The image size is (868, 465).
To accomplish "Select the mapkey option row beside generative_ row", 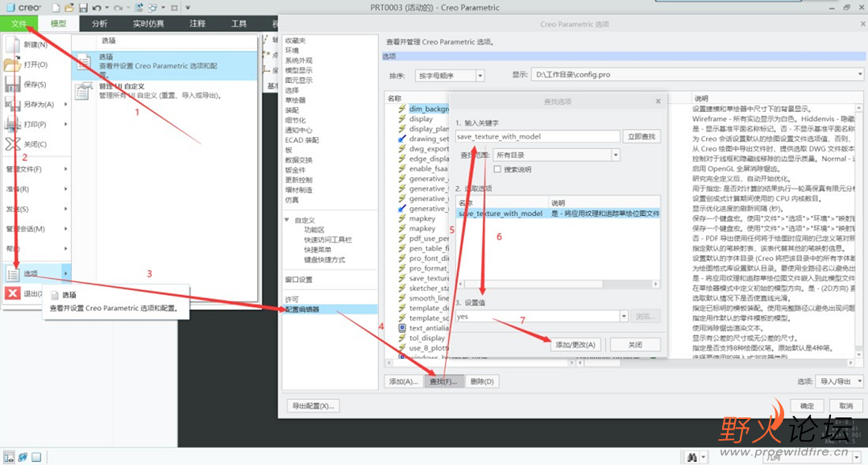I will click(x=422, y=218).
